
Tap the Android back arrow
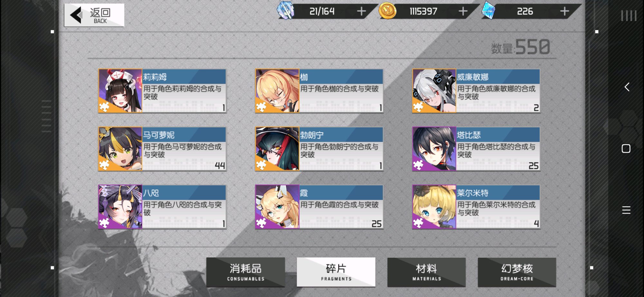point(627,87)
